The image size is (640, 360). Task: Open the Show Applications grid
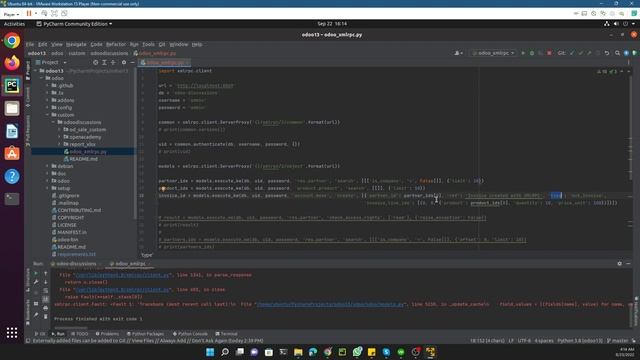tap(12, 333)
